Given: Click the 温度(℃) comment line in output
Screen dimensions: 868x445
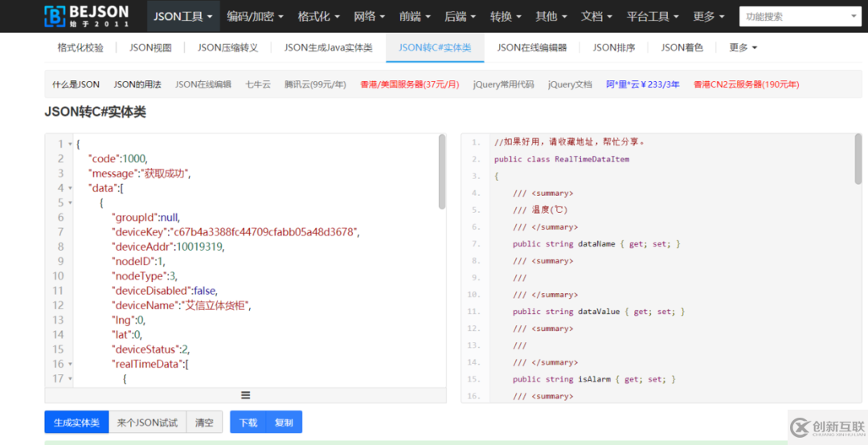Looking at the screenshot, I should click(x=540, y=210).
